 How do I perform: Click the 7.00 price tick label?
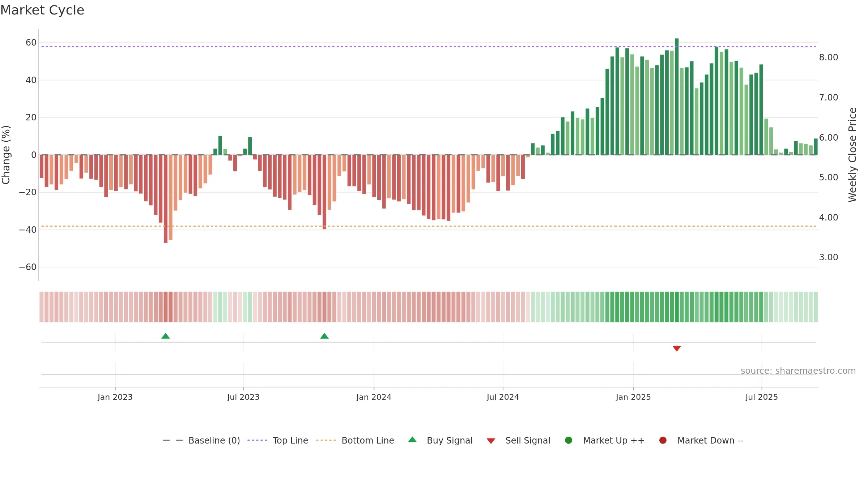pos(829,98)
